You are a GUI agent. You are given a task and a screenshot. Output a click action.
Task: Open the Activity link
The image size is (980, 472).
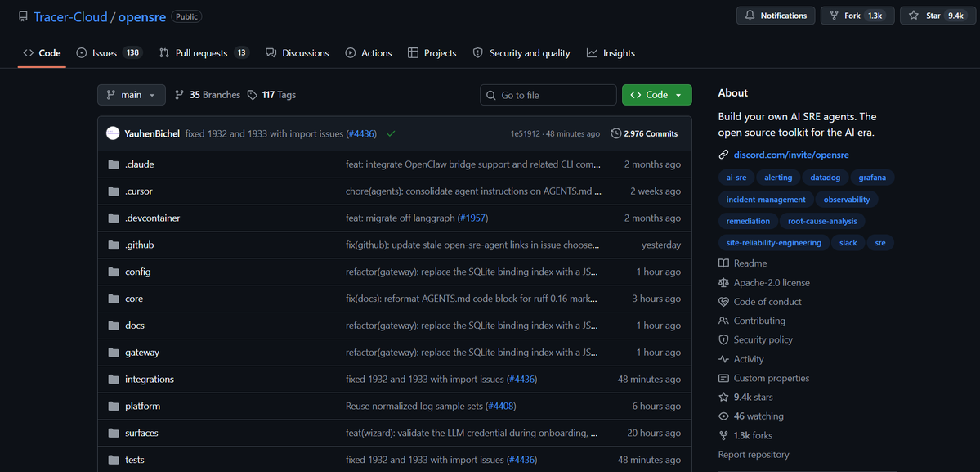click(x=741, y=359)
